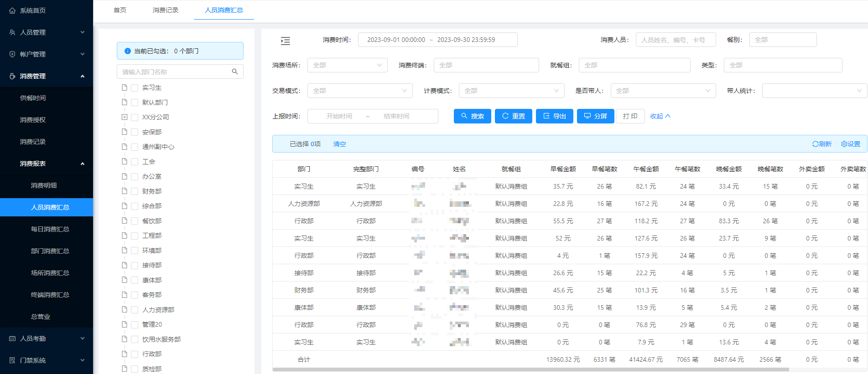This screenshot has width=868, height=374.
Task: Check the 通州副中心 checkbox
Action: click(135, 147)
